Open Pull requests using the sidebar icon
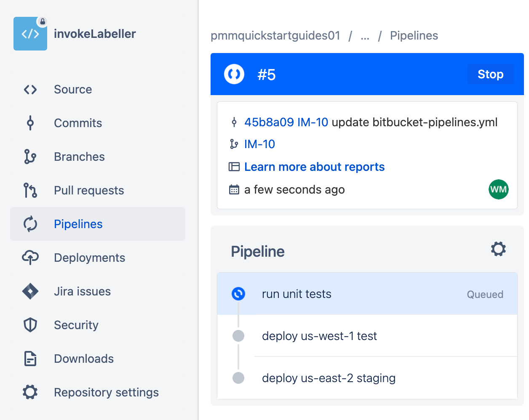 click(x=30, y=190)
